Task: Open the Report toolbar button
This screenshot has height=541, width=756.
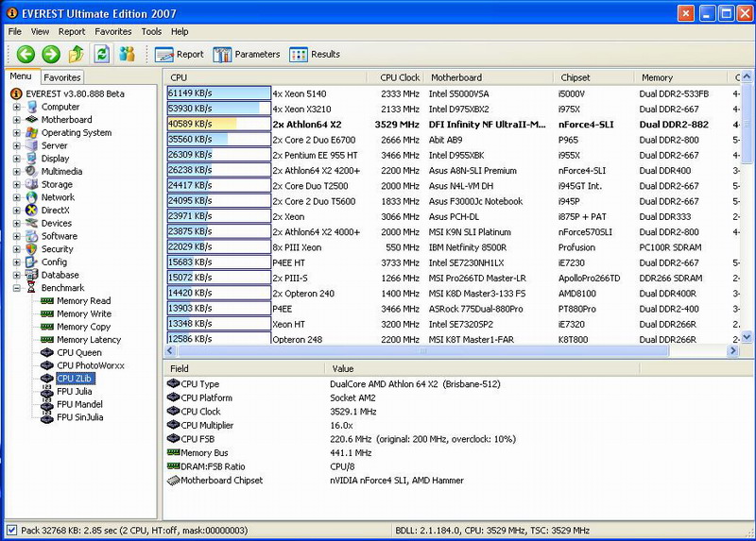Action: coord(180,55)
